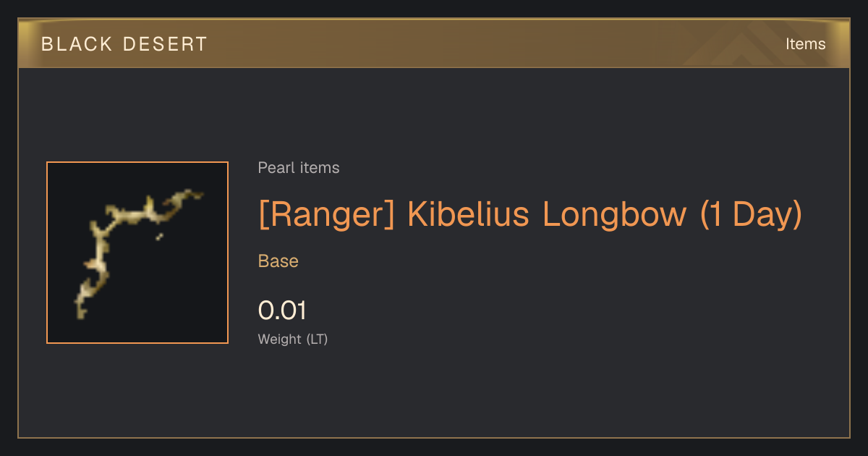Click the upper tip of the longbow image
Screen dimensions: 868x456
tap(195, 193)
